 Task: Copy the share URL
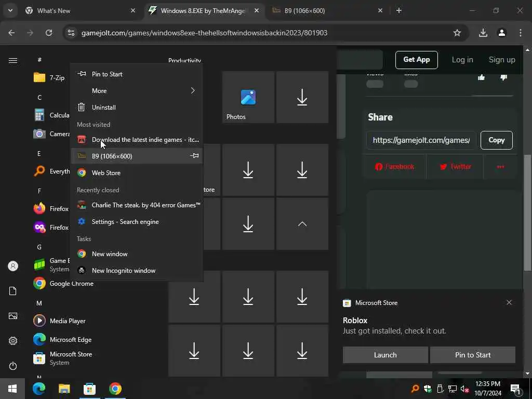click(496, 140)
